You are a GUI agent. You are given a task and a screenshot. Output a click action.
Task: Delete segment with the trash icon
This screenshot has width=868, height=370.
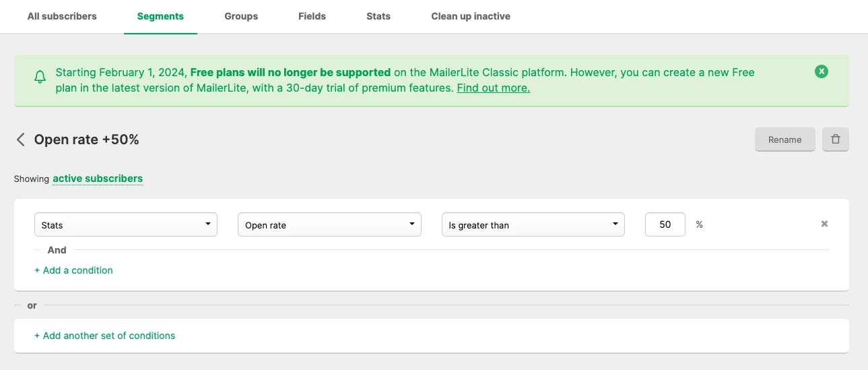[835, 140]
